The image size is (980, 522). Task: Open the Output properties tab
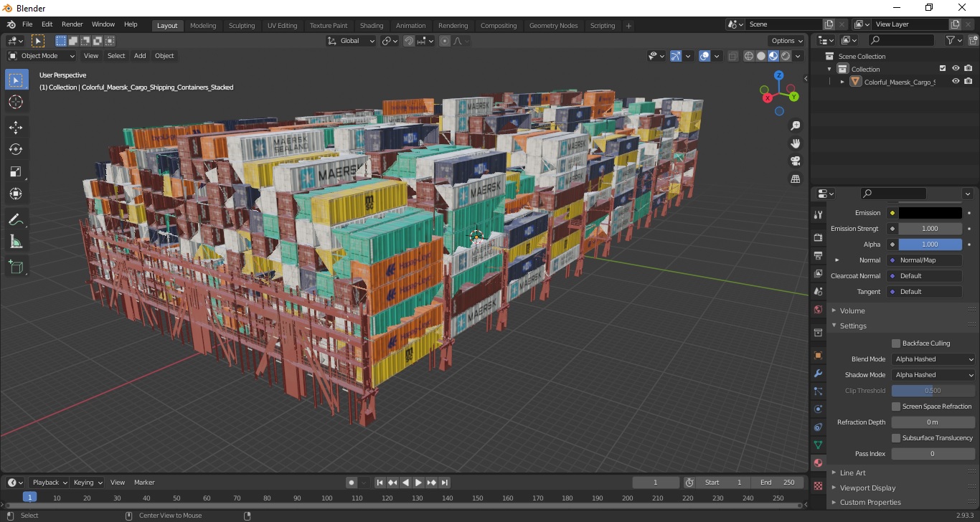(818, 255)
